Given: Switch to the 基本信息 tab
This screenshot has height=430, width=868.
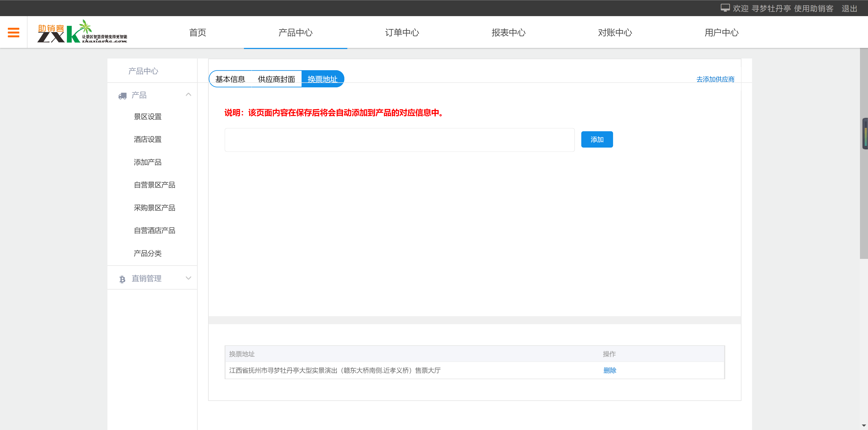Looking at the screenshot, I should (x=231, y=79).
